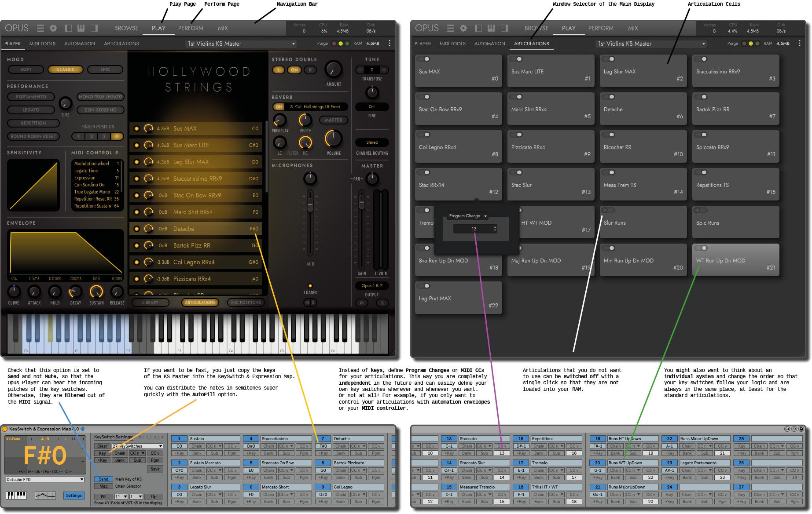Open MIDI TOOLS tab in left window
812x514 pixels.
pos(42,44)
